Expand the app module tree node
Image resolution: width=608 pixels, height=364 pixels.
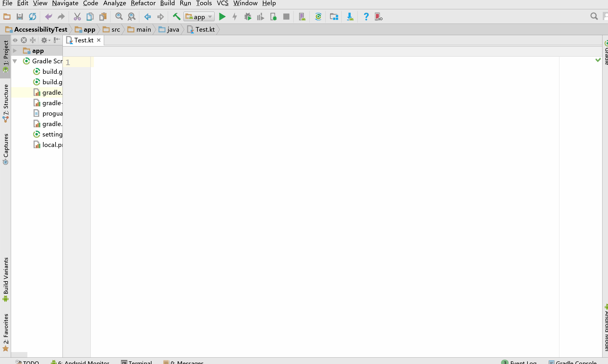pos(15,51)
